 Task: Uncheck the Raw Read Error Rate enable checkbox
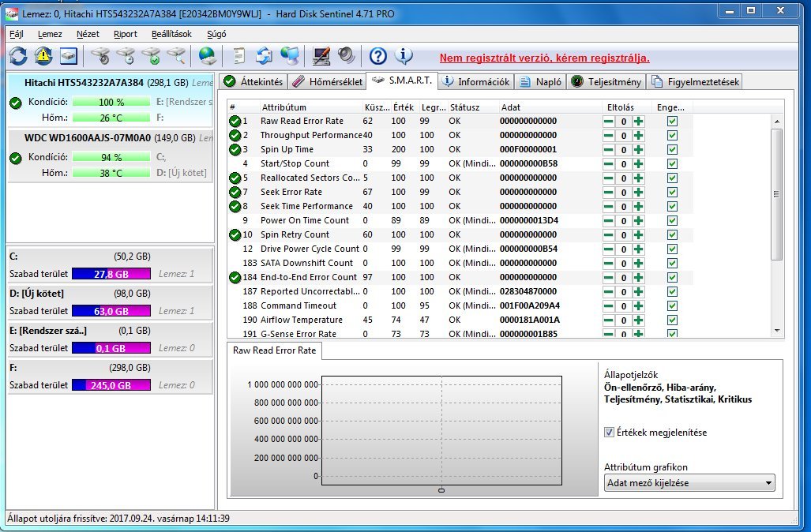pos(672,121)
